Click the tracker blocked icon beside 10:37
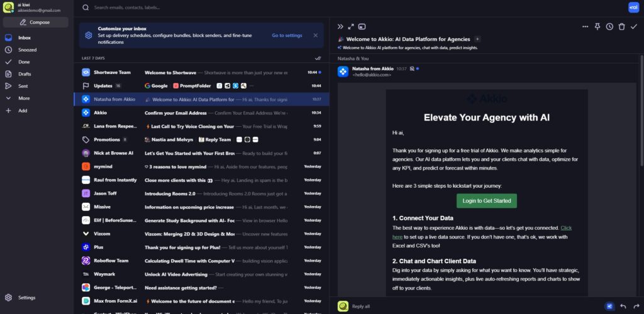 pos(411,69)
